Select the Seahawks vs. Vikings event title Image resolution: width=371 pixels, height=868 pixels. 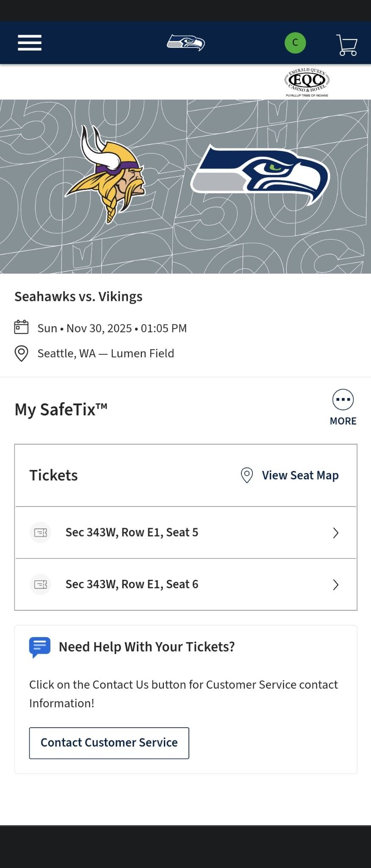[x=78, y=296]
